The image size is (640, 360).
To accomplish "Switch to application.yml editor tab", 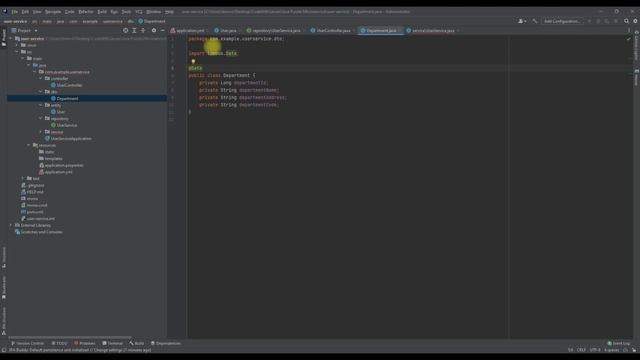I will [188, 31].
